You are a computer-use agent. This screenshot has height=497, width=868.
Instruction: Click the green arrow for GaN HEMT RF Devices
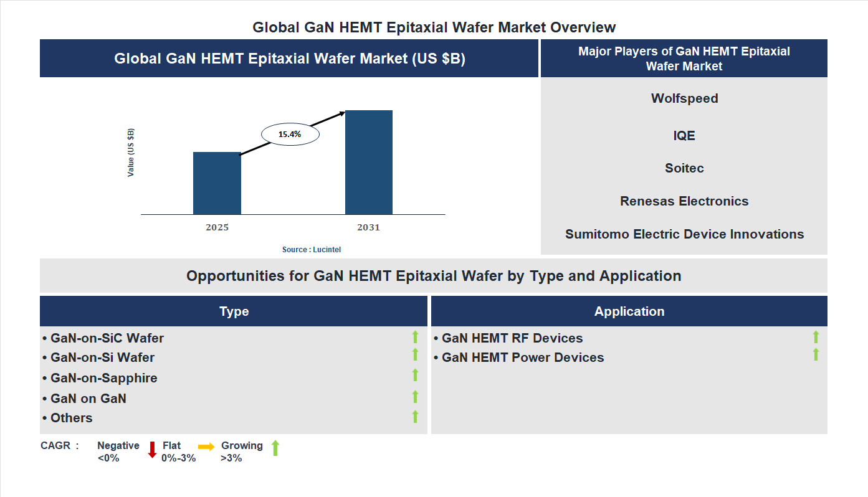click(815, 338)
